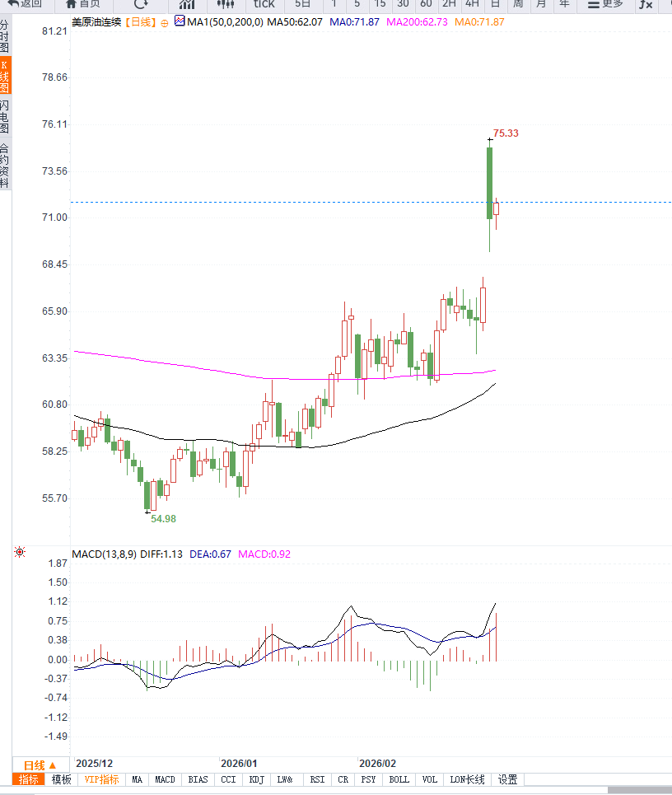Viewport: 672px width, 795px height.
Task: Select the 5 minute period
Action: 357,4
